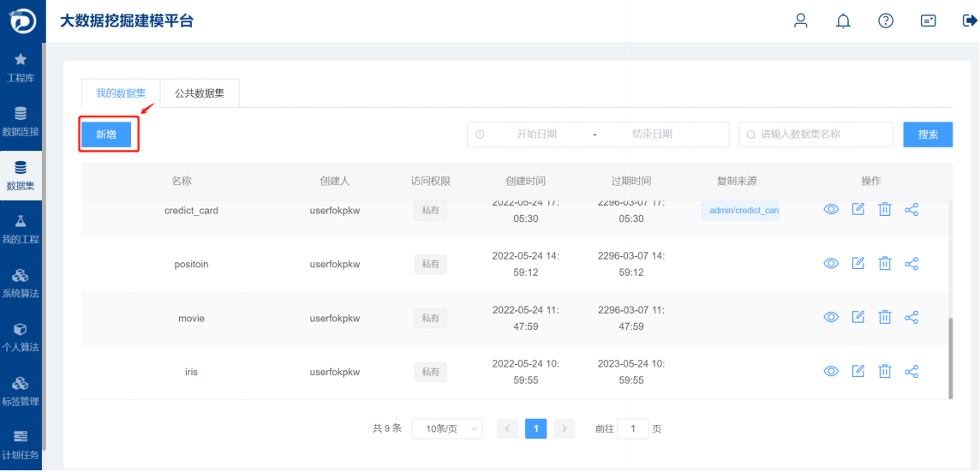Select the 我的数据集 tab
Viewport: 980px width, 472px height.
[121, 93]
